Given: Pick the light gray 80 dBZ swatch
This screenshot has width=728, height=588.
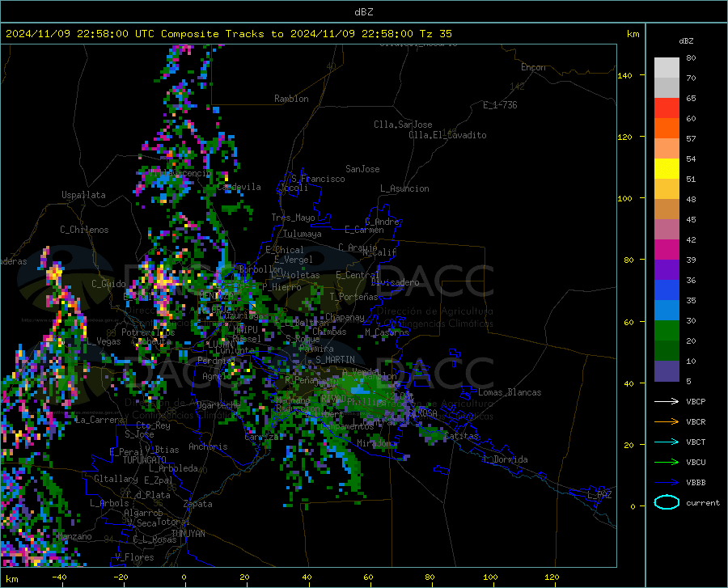Looking at the screenshot, I should (667, 68).
